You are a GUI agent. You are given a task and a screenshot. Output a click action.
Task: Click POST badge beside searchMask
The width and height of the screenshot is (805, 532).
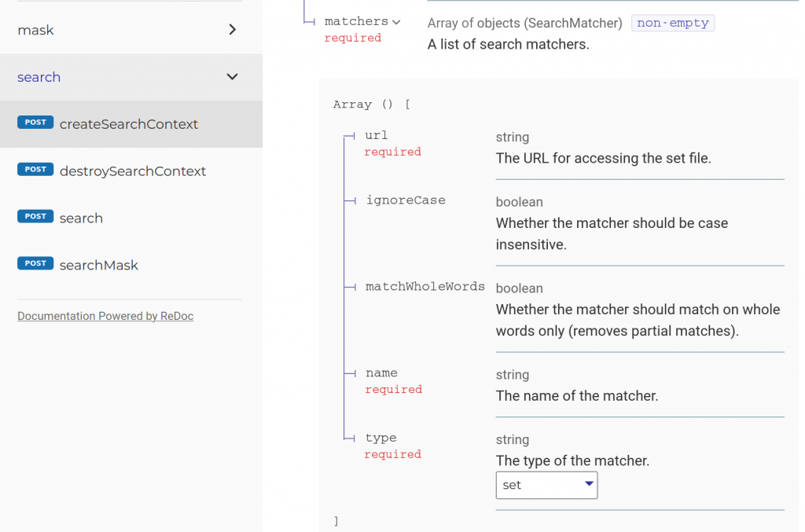coord(35,263)
